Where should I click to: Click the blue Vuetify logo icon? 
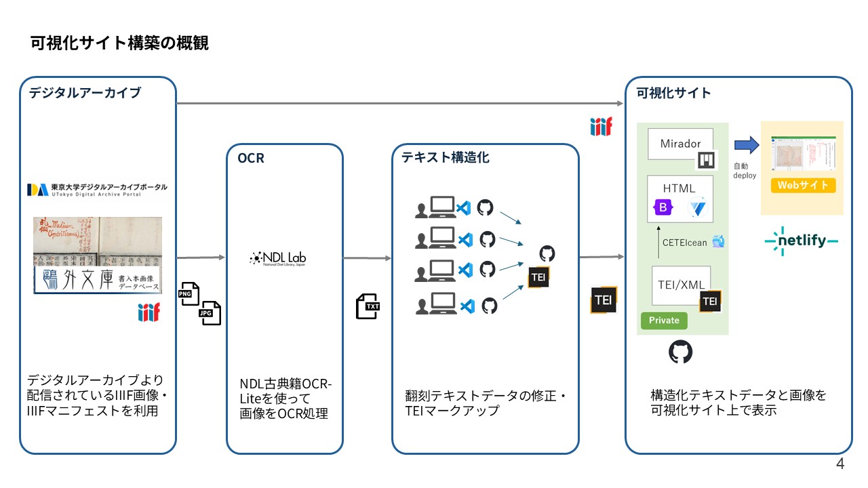(x=696, y=208)
